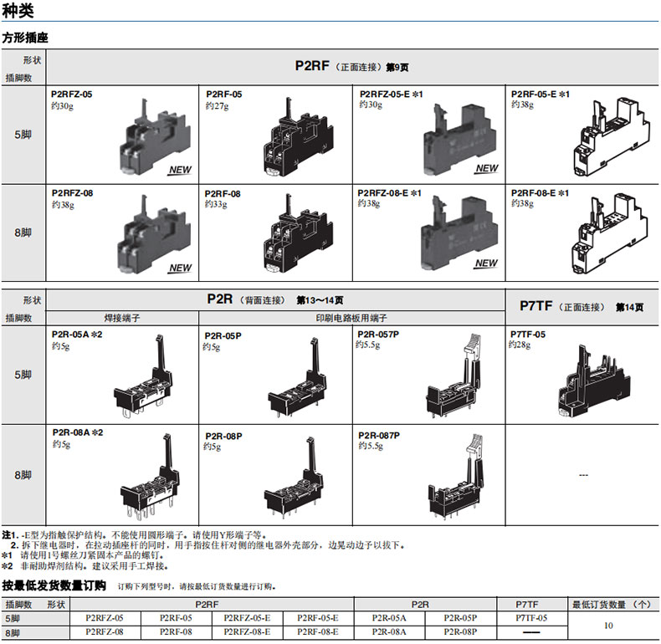661x644 pixels.
Task: Click P2R-08P in the minimum order table
Action: [x=459, y=632]
